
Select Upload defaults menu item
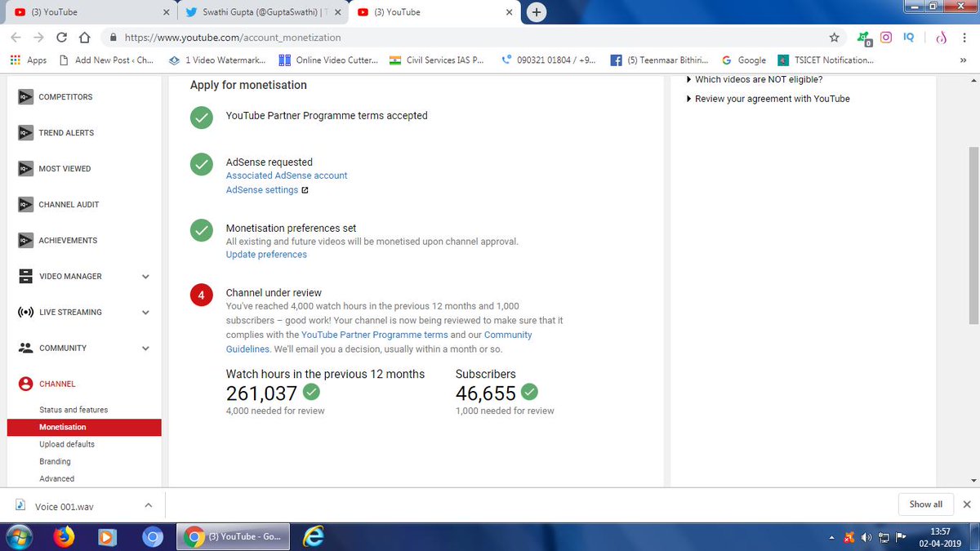pos(67,444)
